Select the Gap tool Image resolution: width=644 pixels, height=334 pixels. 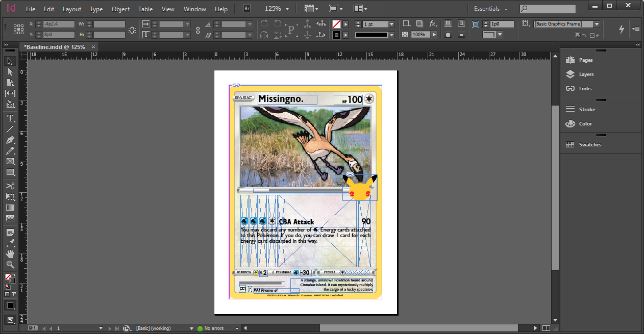click(10, 93)
